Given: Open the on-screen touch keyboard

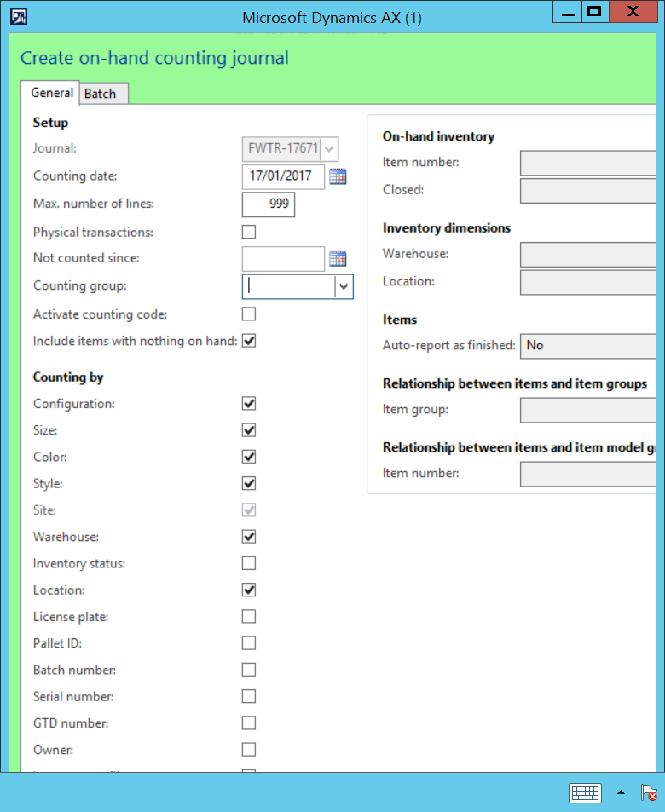Looking at the screenshot, I should pos(585,792).
